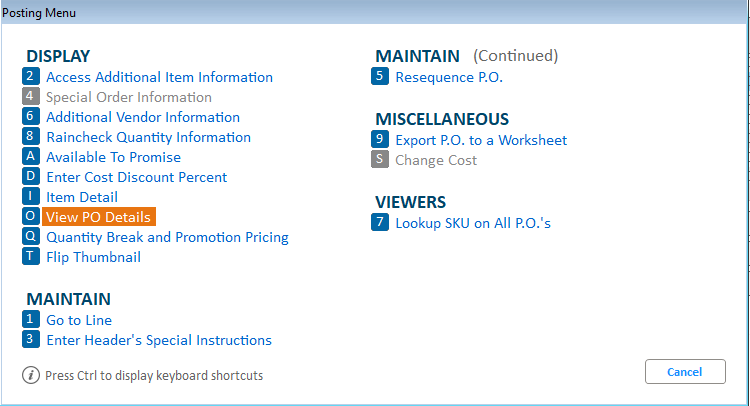This screenshot has height=406, width=750.
Task: Open Lookup SKU on All P.O.'s viewer
Action: coord(473,223)
